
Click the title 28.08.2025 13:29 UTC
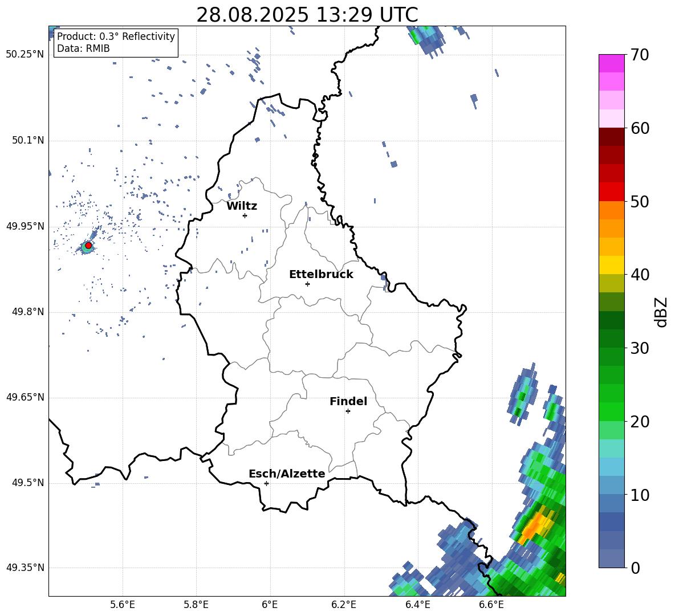(307, 15)
